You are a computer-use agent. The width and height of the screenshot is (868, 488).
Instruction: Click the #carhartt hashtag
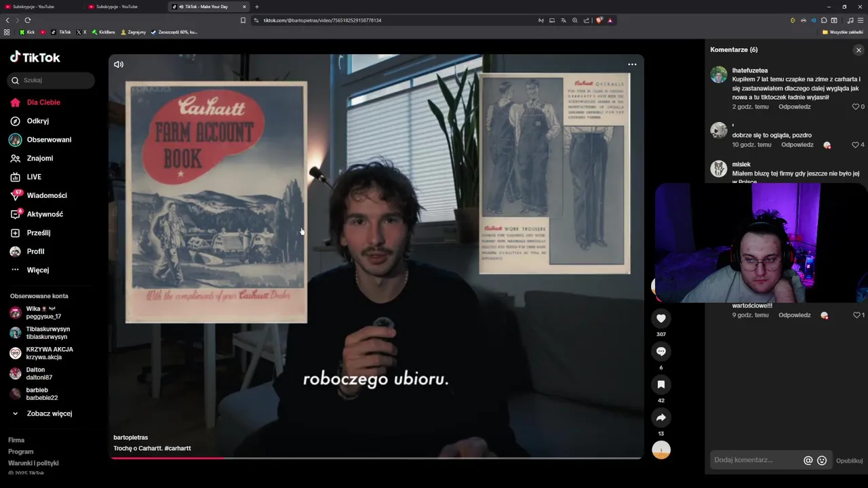click(178, 448)
